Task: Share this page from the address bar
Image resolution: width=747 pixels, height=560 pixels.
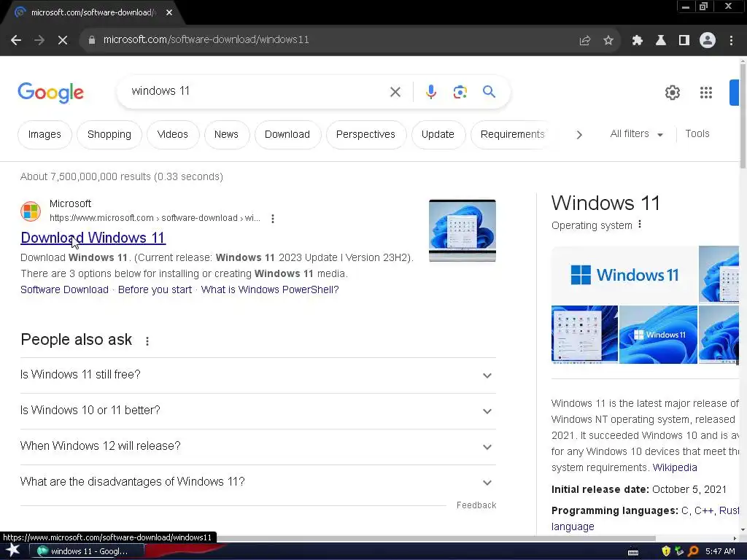Action: [584, 41]
